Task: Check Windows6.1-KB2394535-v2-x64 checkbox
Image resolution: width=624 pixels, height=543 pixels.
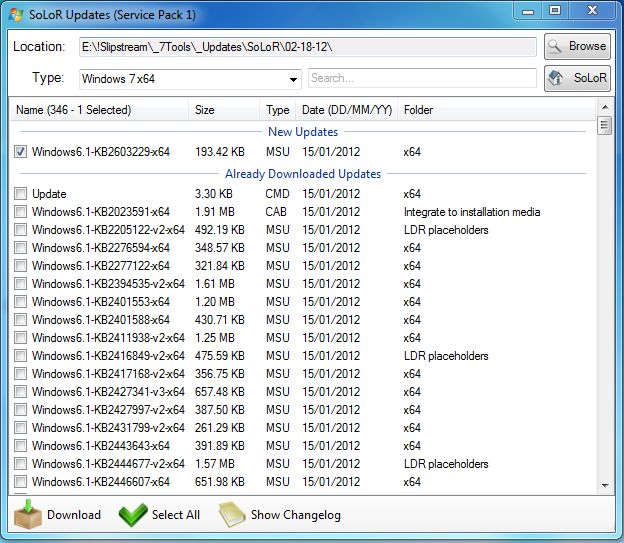Action: tap(20, 284)
